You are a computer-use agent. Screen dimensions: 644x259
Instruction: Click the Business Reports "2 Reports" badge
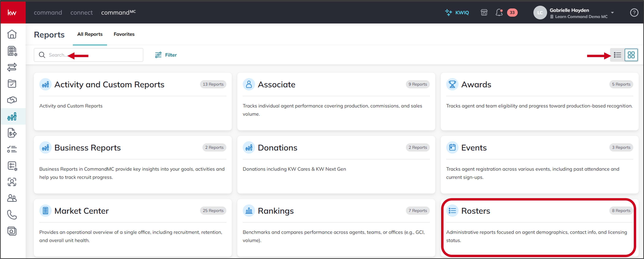pyautogui.click(x=214, y=147)
